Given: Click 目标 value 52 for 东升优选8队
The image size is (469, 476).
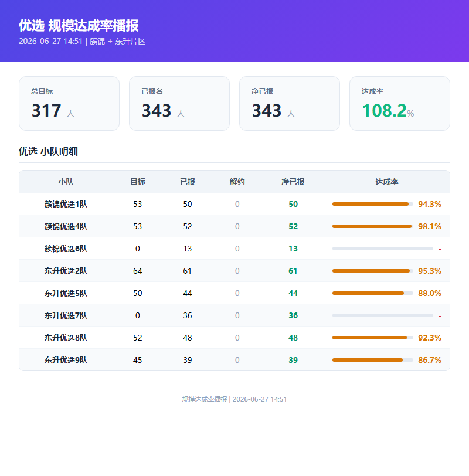Looking at the screenshot, I should click(138, 338).
